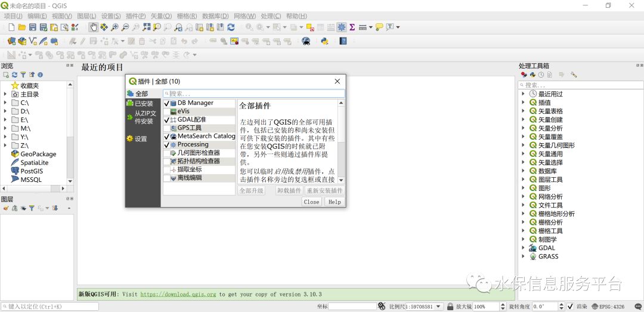The image size is (644, 312).
Task: Refresh the Browser panel
Action: (14, 75)
